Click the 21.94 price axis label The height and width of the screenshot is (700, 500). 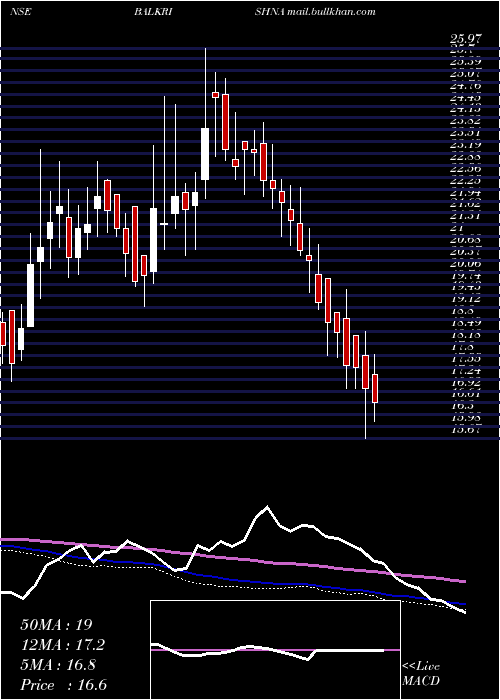pyautogui.click(x=466, y=192)
